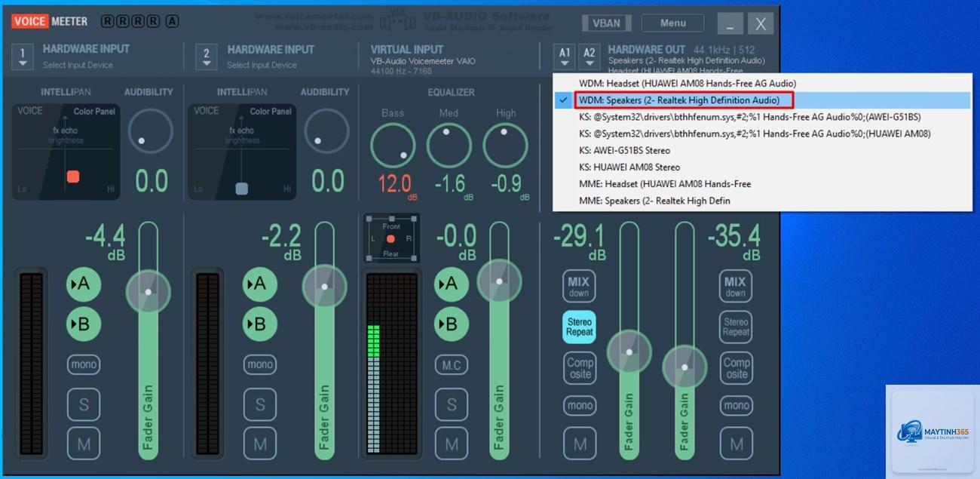Click the Front/Rear surround panner box
This screenshot has width=980, height=479.
click(390, 238)
